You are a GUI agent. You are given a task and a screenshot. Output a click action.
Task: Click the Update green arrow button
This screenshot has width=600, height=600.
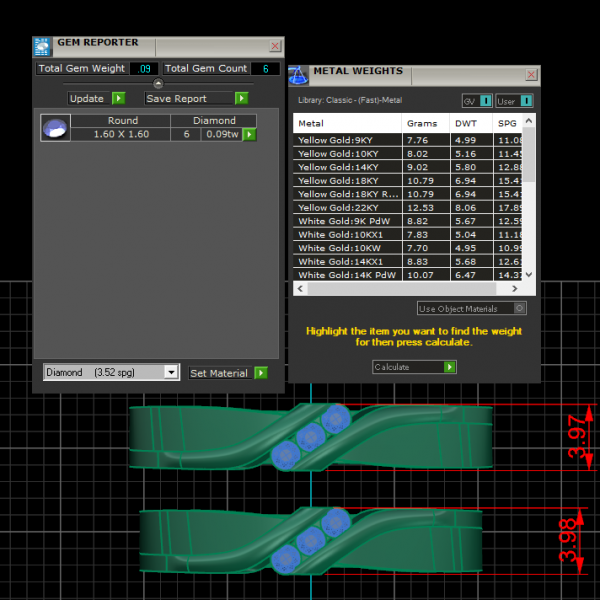coord(118,98)
